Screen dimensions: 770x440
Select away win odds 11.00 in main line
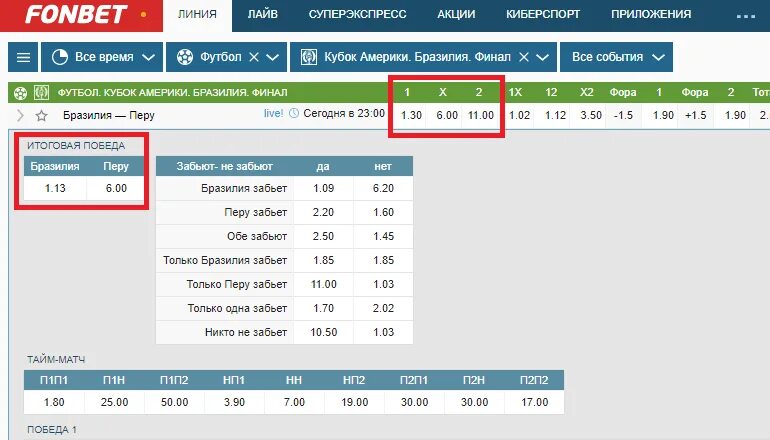[x=481, y=115]
